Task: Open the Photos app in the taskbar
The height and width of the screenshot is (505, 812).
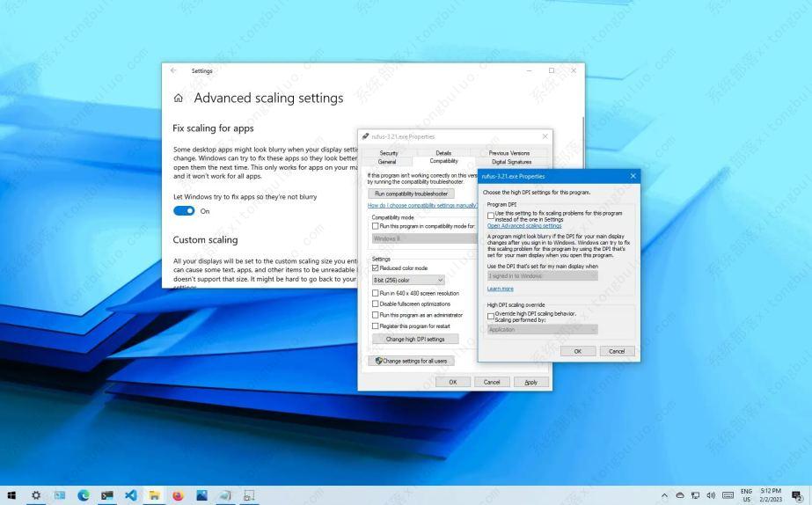Action: pyautogui.click(x=201, y=495)
